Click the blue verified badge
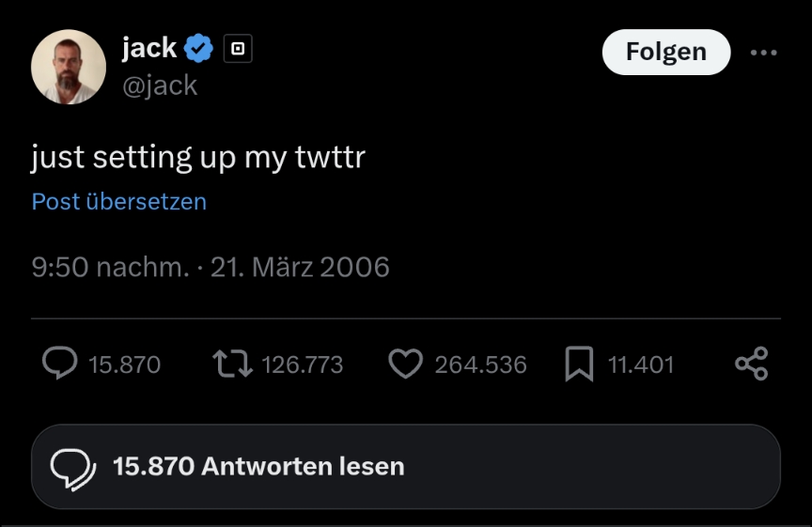 pyautogui.click(x=199, y=47)
